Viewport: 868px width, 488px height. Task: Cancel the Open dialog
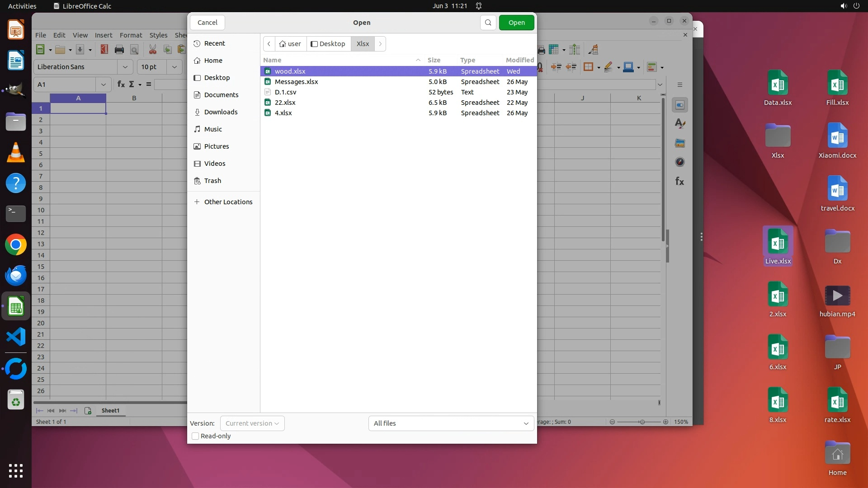(x=207, y=23)
